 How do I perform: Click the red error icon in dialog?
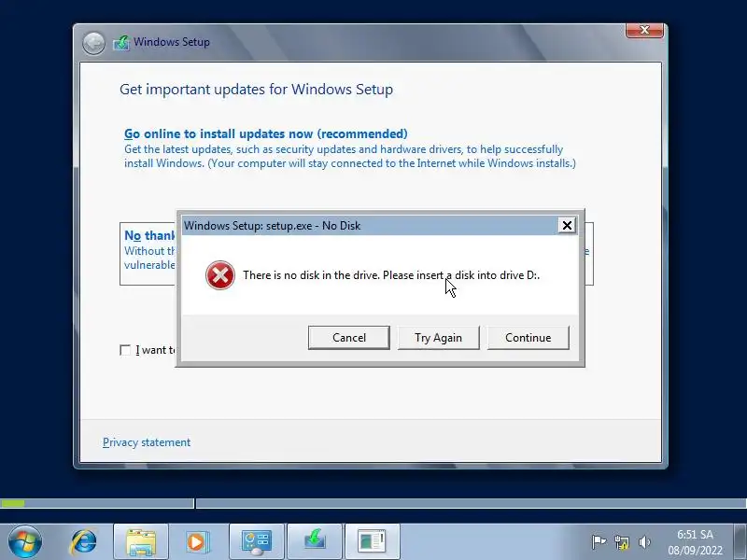coord(220,275)
